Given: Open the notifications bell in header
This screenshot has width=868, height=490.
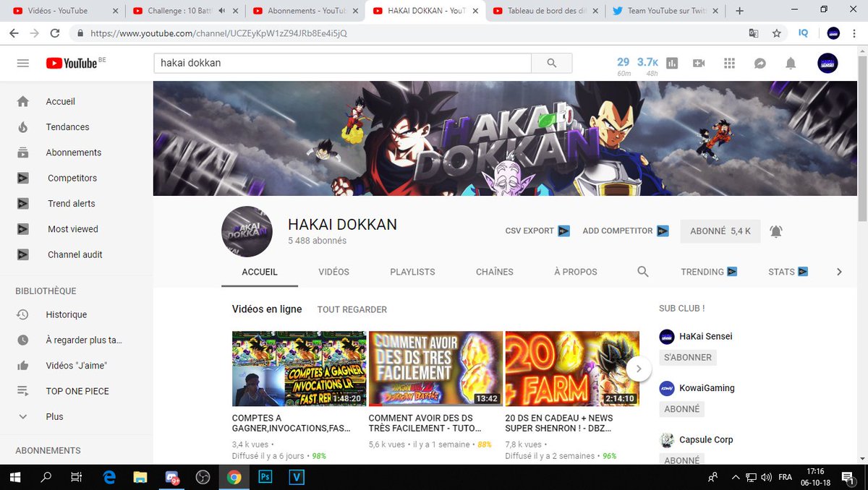Looking at the screenshot, I should [791, 64].
